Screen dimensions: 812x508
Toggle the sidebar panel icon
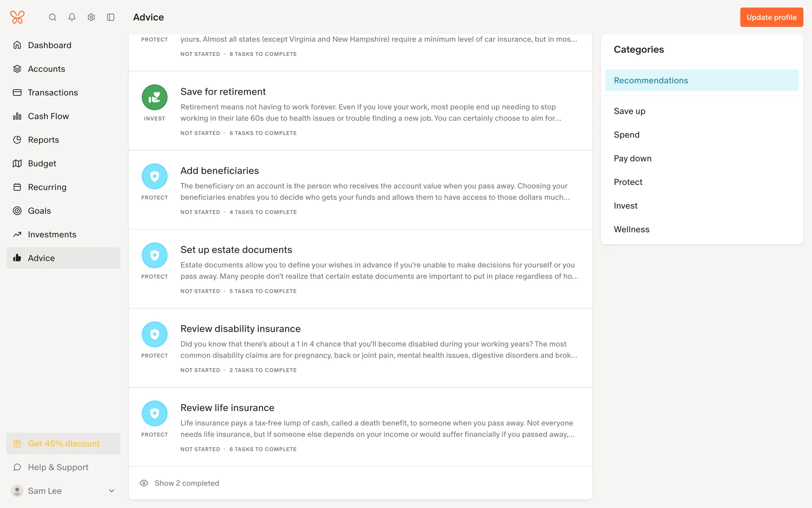(x=111, y=17)
